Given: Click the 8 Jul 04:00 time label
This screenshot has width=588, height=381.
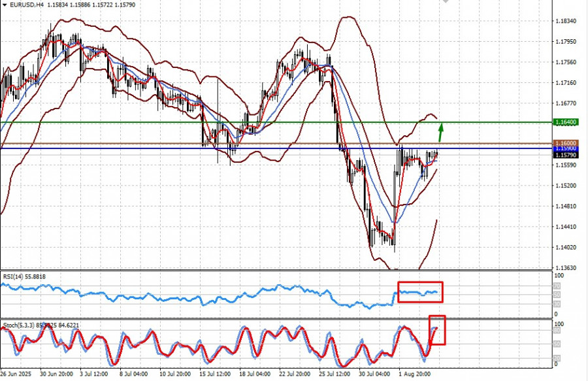Looking at the screenshot, I should tap(134, 374).
